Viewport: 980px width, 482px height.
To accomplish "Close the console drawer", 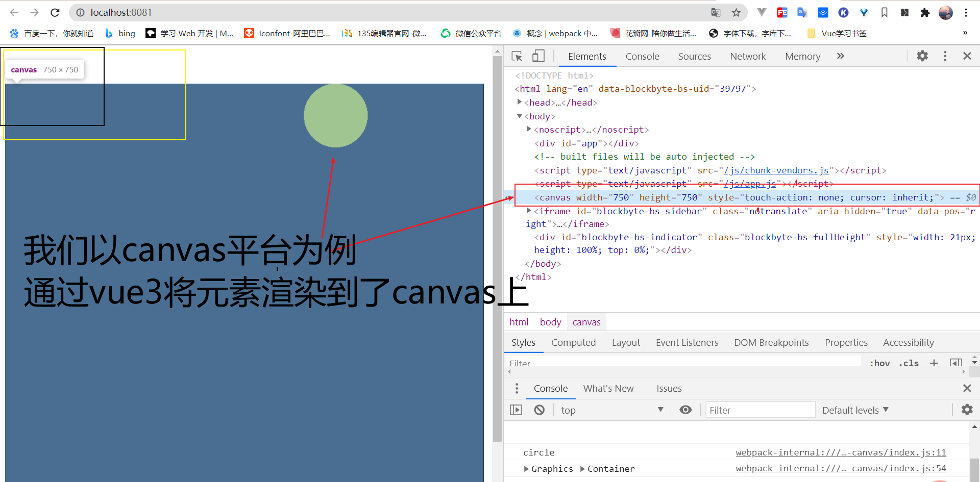I will coord(967,388).
